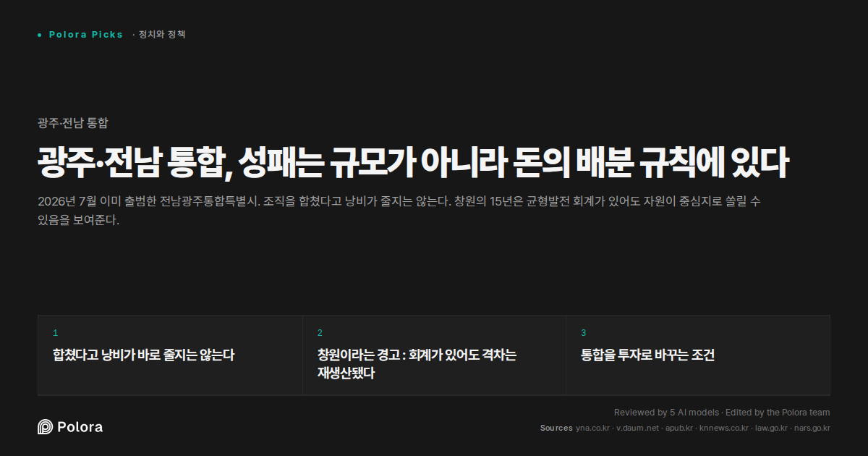Click the number 2 on second card

pos(320,333)
